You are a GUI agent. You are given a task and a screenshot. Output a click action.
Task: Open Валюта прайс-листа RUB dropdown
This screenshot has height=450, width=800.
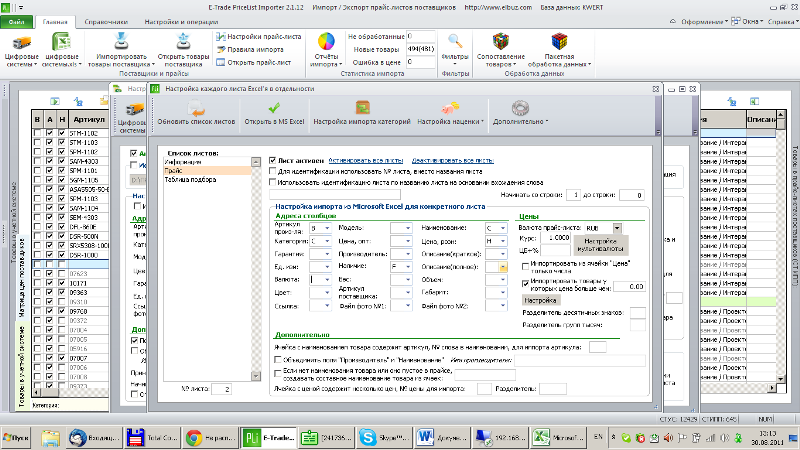point(617,228)
